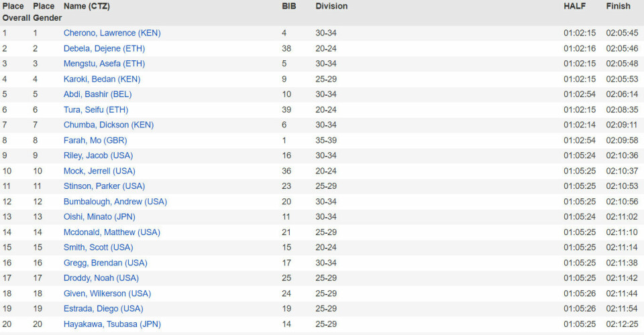
Task: Click the Hayakawa, Tsubasa (JPN) link
Action: tap(112, 324)
